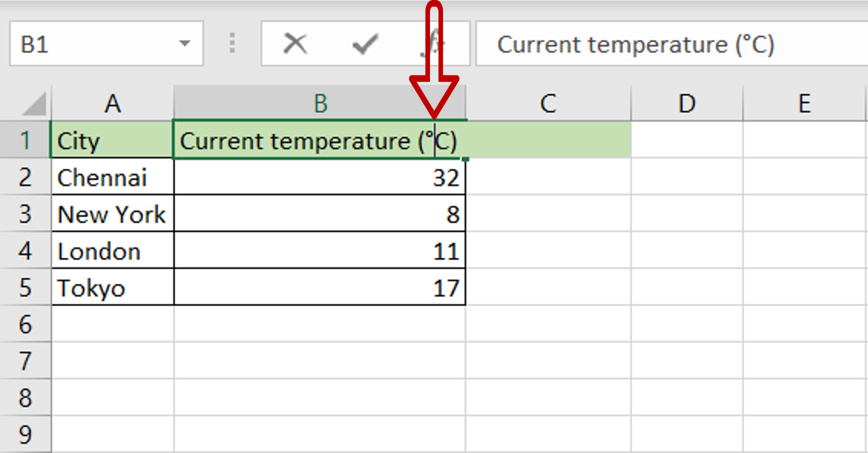
Task: Select column header D
Action: (686, 103)
